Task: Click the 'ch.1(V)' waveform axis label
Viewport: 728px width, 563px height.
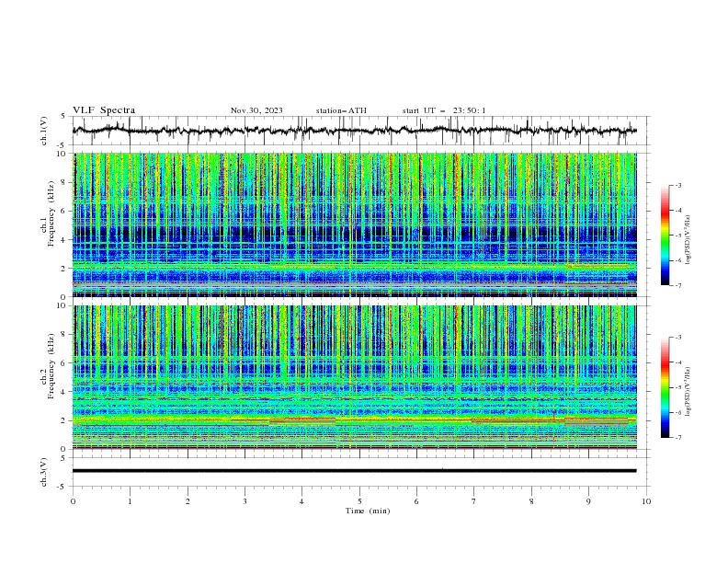Action: 44,131
